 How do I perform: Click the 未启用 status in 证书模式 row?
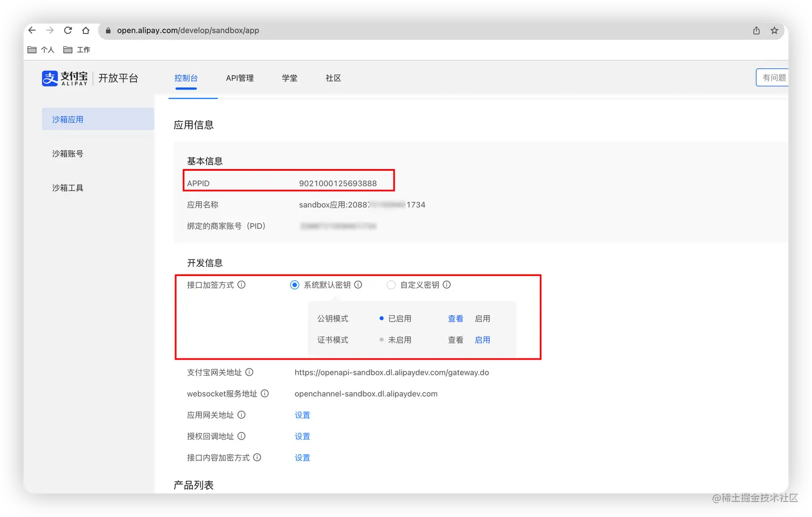(400, 340)
